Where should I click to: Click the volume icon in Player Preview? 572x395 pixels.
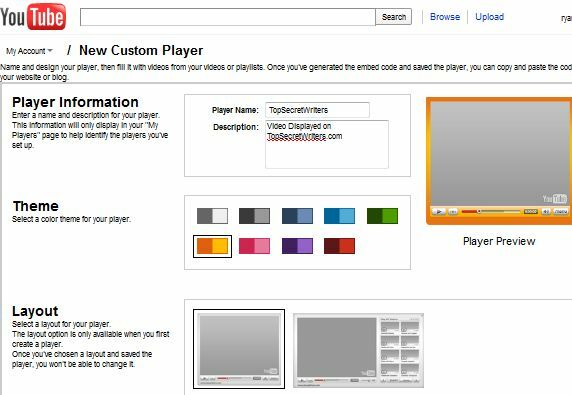coord(546,211)
